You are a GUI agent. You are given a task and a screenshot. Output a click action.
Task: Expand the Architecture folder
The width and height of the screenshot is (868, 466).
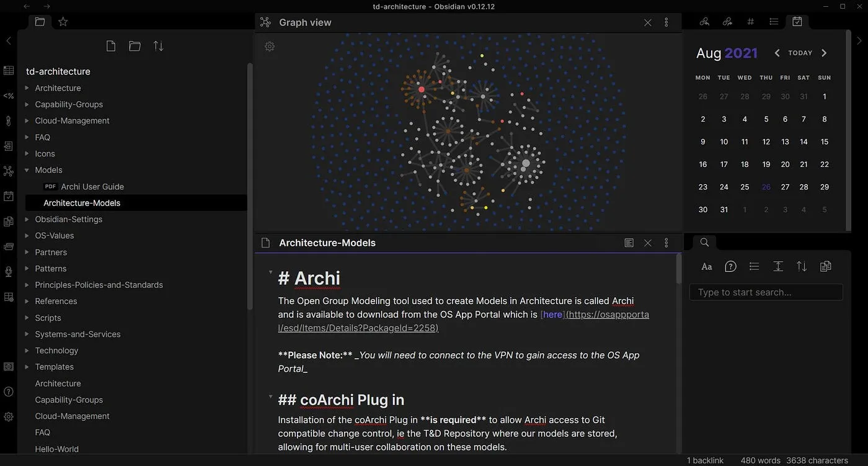click(27, 88)
